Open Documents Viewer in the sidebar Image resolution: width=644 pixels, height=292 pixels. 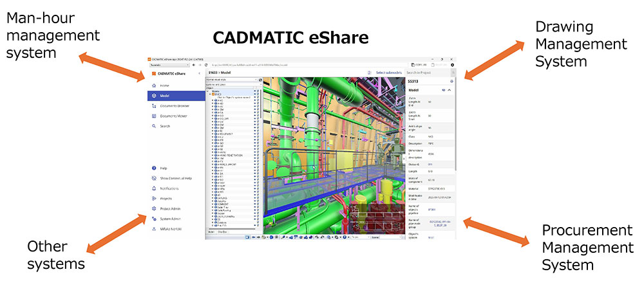coord(176,116)
